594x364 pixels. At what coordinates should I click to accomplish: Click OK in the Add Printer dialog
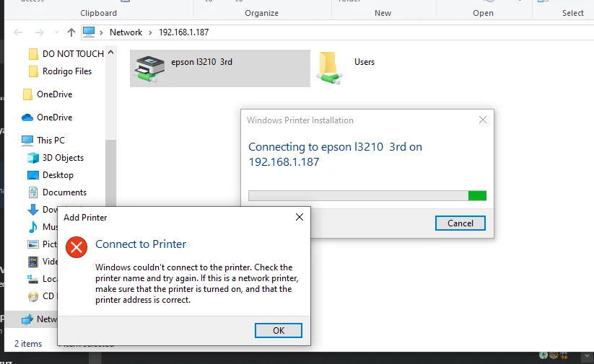coord(279,330)
